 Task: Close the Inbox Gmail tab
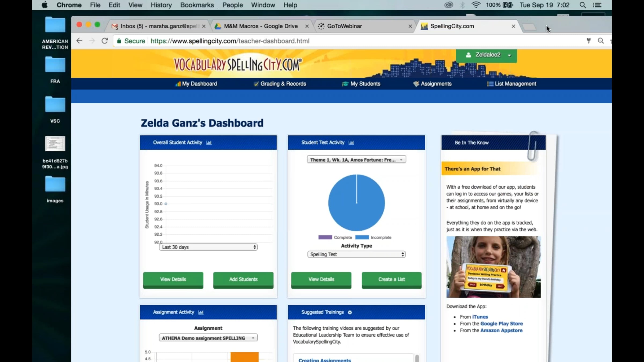click(x=204, y=26)
